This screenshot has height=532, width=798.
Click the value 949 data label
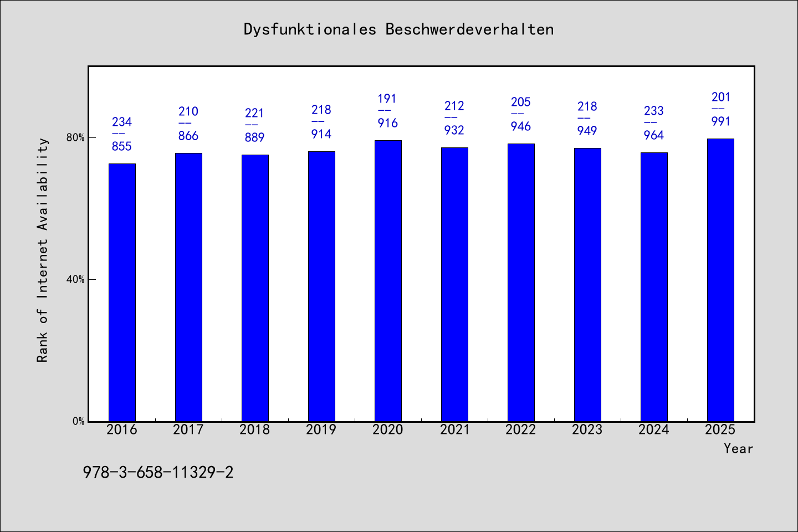[x=587, y=131]
